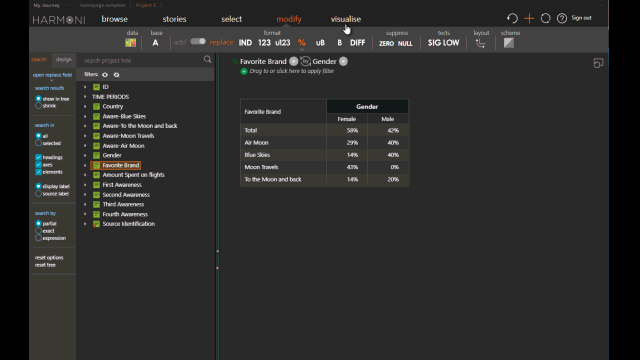640x360 pixels.
Task: Select search in selected radio
Action: tap(38, 143)
